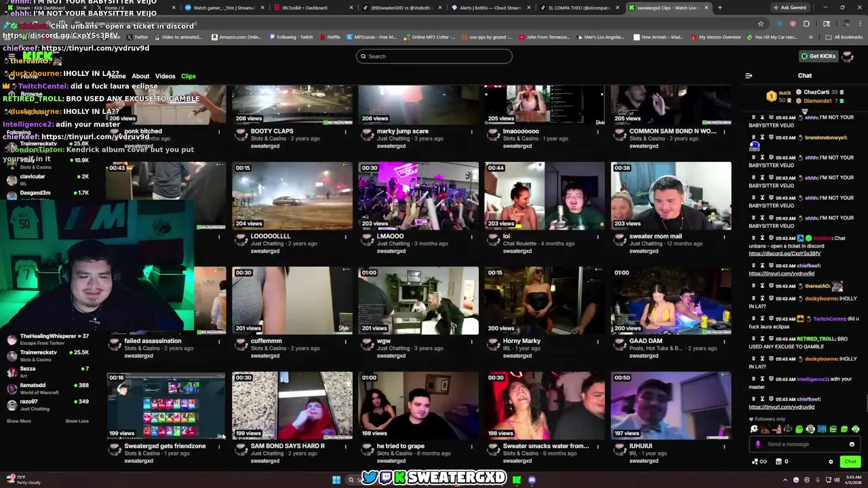Switch to the Videos tab
The width and height of the screenshot is (868, 488).
click(165, 76)
